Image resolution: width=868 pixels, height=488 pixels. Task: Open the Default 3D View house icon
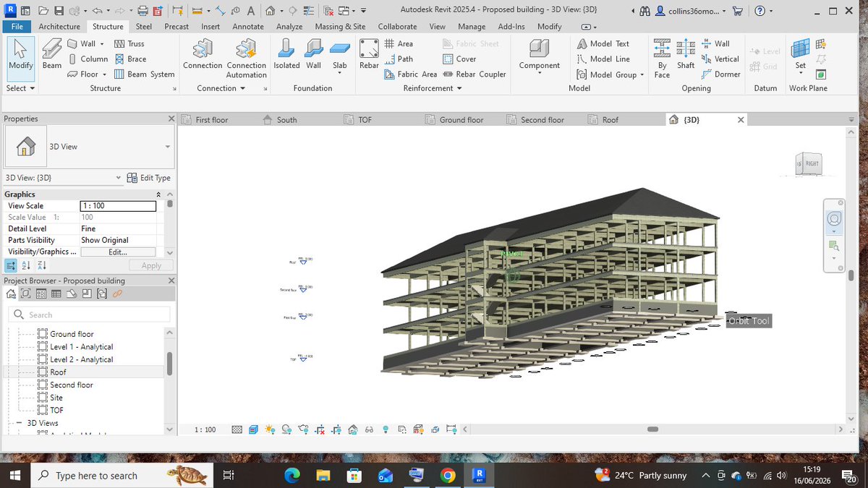click(270, 11)
